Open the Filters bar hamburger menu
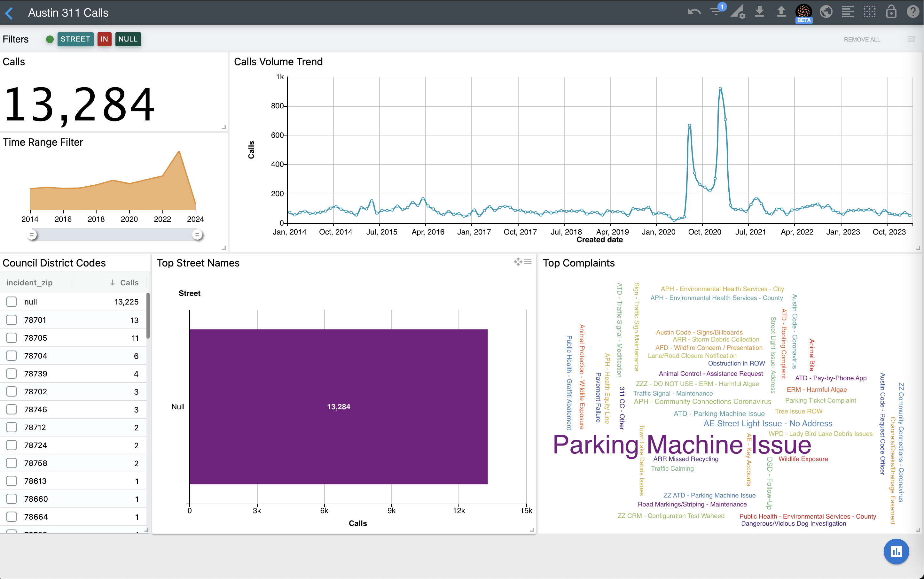The width and height of the screenshot is (924, 579). (911, 39)
